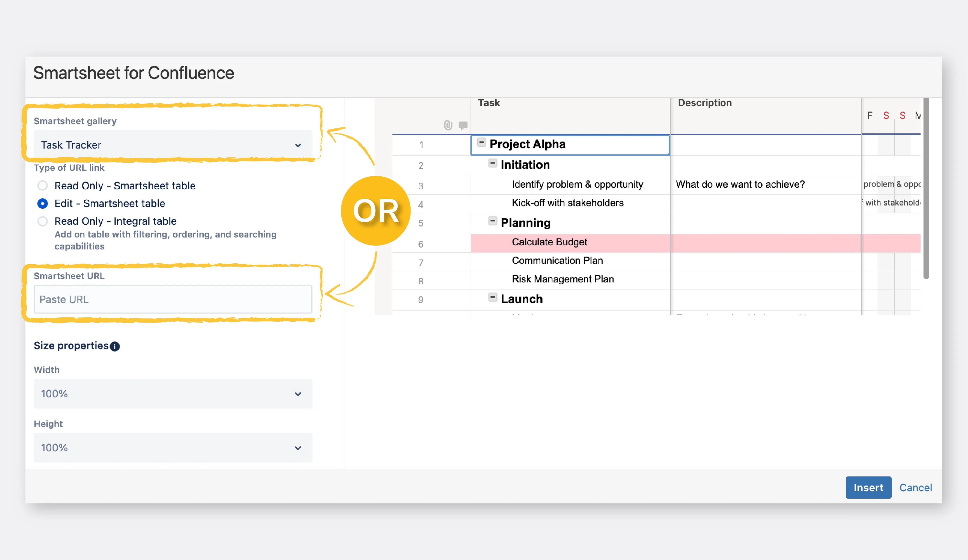Collapse the Initiation section
The height and width of the screenshot is (560, 968).
tap(492, 163)
